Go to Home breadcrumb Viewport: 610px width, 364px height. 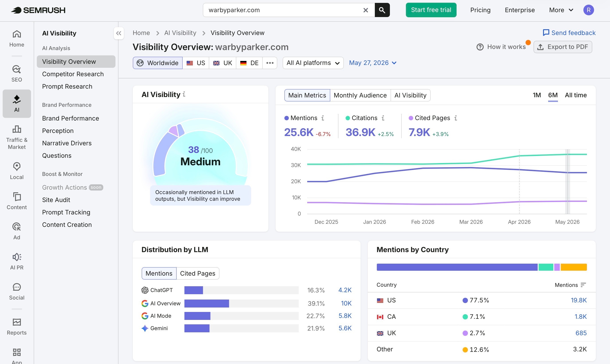click(141, 33)
